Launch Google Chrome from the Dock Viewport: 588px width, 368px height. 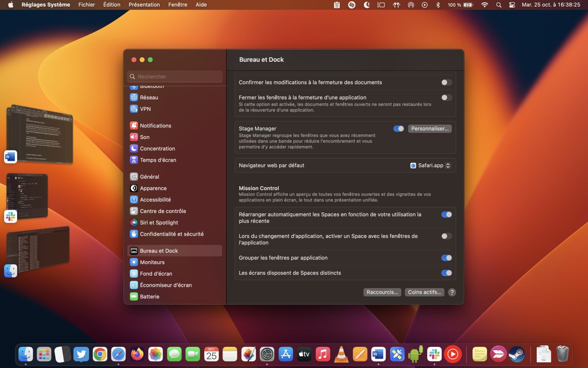[100, 355]
